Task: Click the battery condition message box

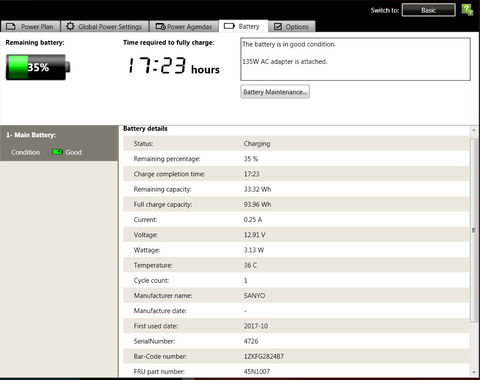Action: (355, 59)
